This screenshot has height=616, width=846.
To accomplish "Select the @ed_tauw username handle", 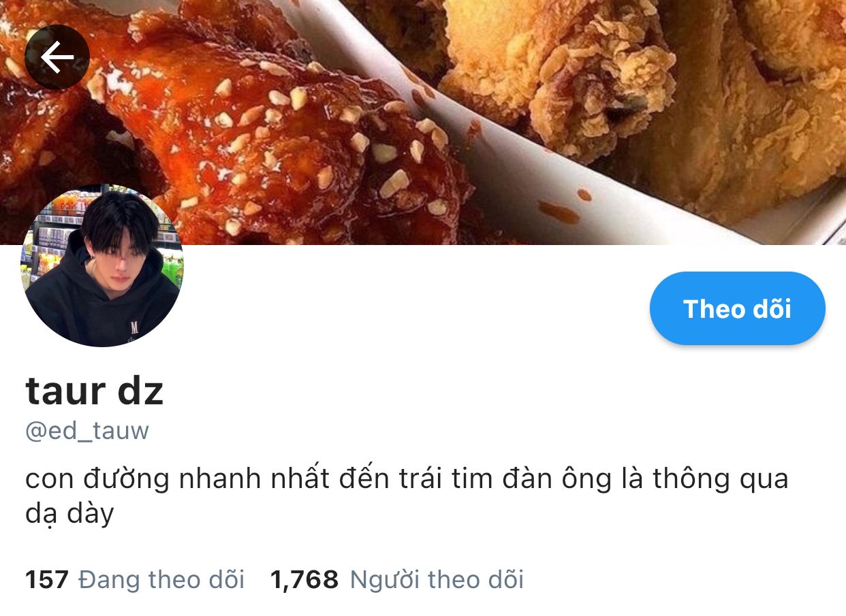I will point(87,431).
